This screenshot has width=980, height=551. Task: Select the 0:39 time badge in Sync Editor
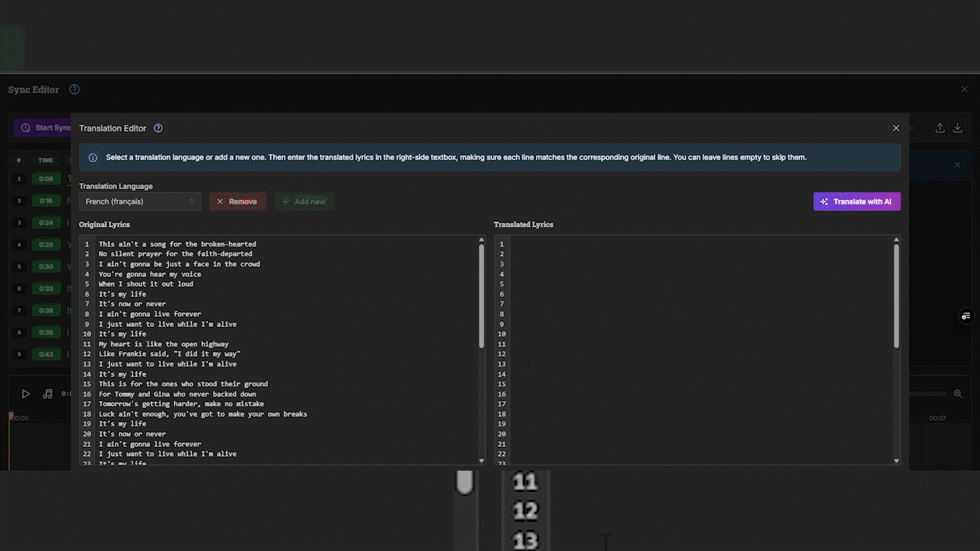46,332
